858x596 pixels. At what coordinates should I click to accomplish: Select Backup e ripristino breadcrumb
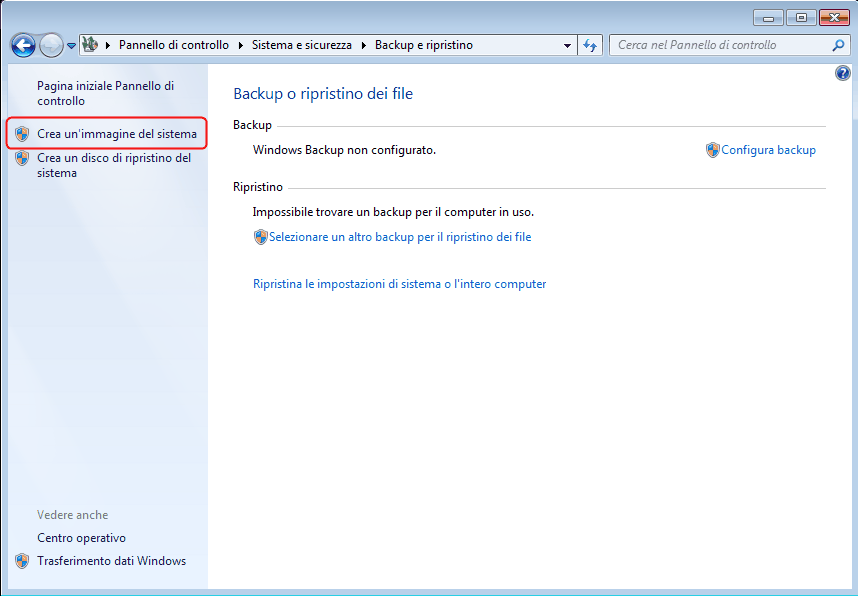tap(424, 45)
